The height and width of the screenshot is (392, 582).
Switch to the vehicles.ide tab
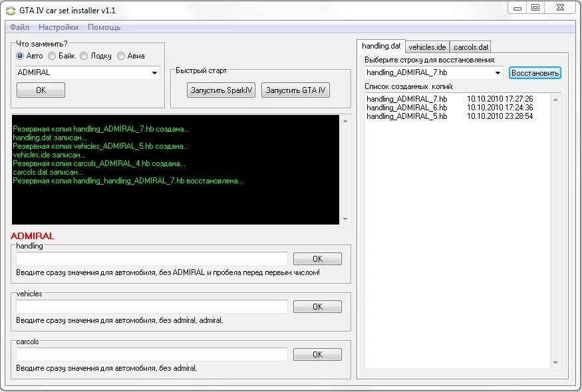pos(427,47)
